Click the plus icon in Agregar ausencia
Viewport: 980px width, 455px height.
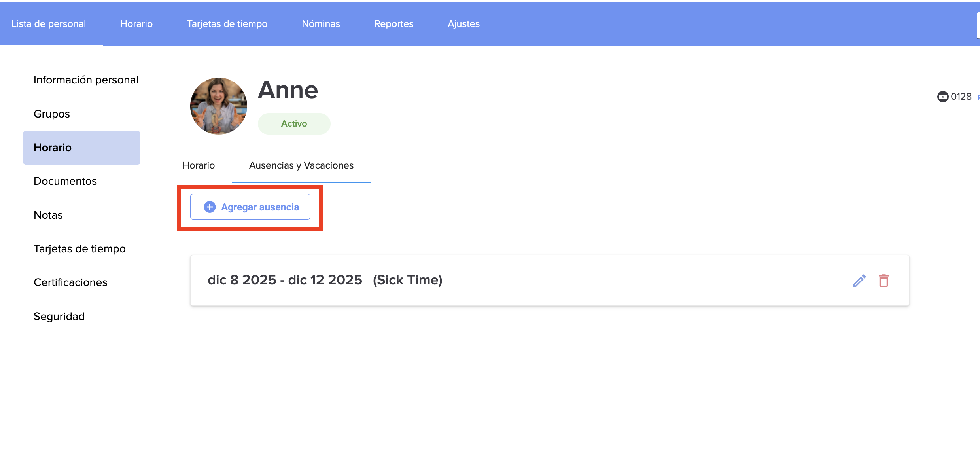(210, 207)
